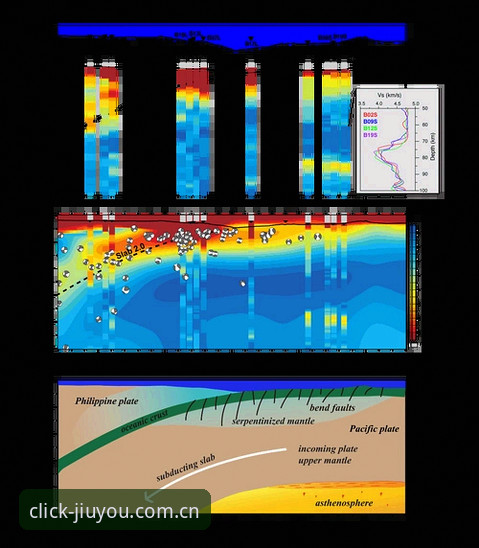
Task: Click the oceanic crust label on green band
Action: [x=144, y=420]
